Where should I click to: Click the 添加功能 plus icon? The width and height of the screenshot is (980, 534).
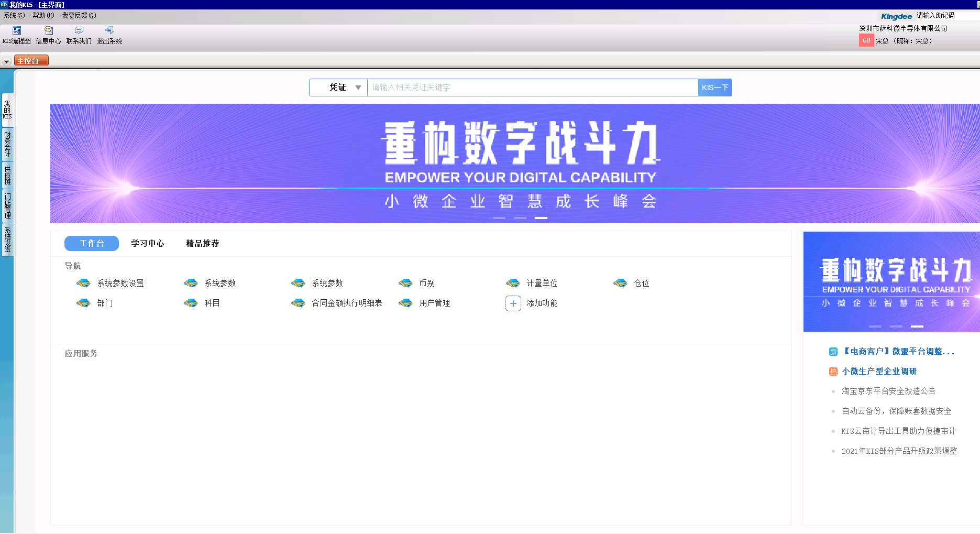click(x=513, y=303)
